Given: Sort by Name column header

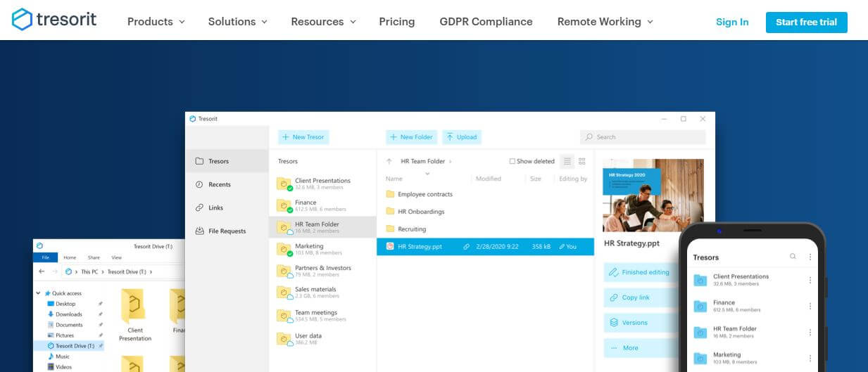Looking at the screenshot, I should pyautogui.click(x=394, y=179).
